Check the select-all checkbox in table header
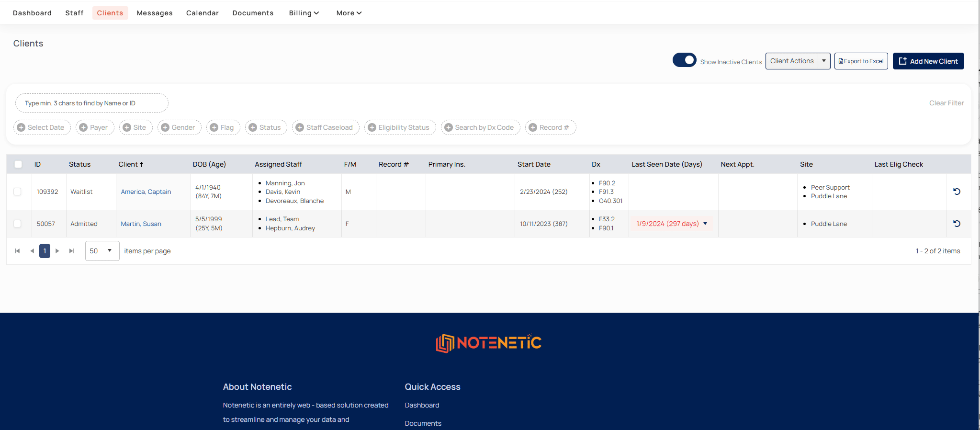This screenshot has width=980, height=430. pos(18,164)
